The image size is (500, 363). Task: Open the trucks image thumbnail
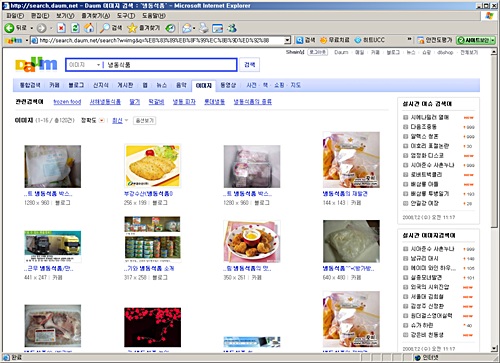tap(53, 246)
